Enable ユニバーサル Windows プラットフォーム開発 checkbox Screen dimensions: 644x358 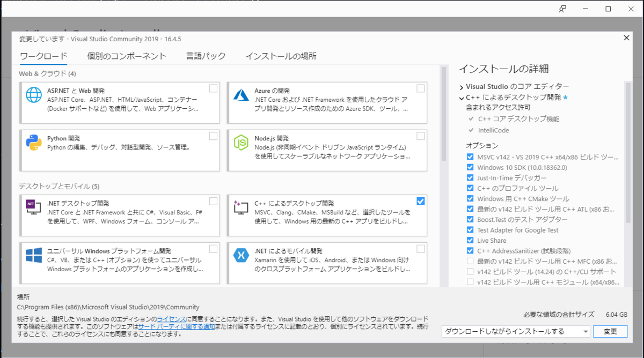coord(214,249)
